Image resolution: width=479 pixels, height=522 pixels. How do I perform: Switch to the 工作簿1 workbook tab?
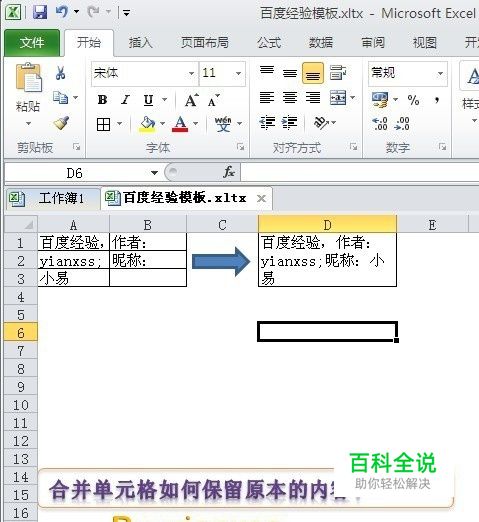pyautogui.click(x=53, y=198)
